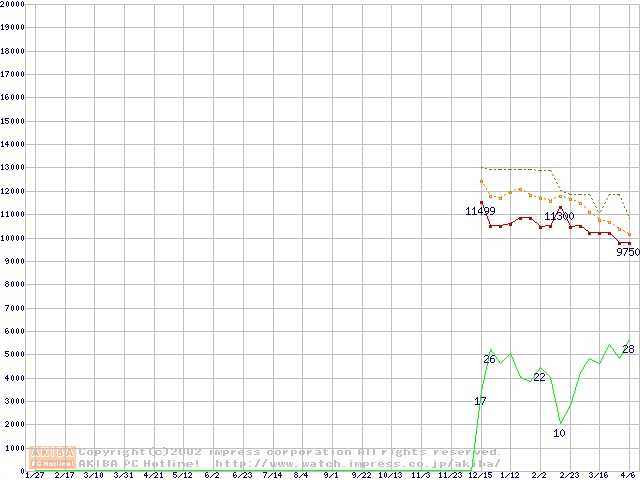Click the green line low point label 10
The width and height of the screenshot is (640, 480).
559,433
